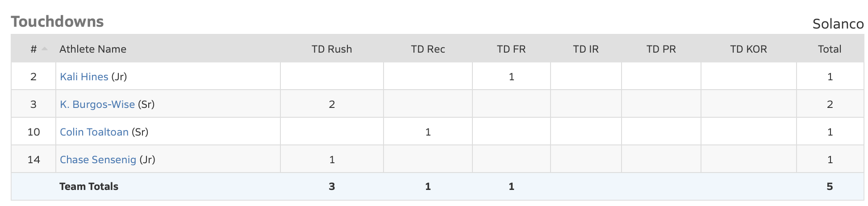Select Chase Sensenig TD Rush value

(x=332, y=160)
